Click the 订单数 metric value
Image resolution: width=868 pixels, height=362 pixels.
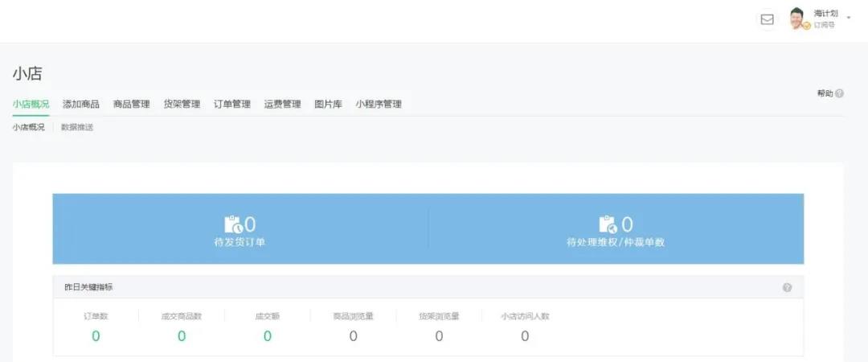[x=96, y=336]
